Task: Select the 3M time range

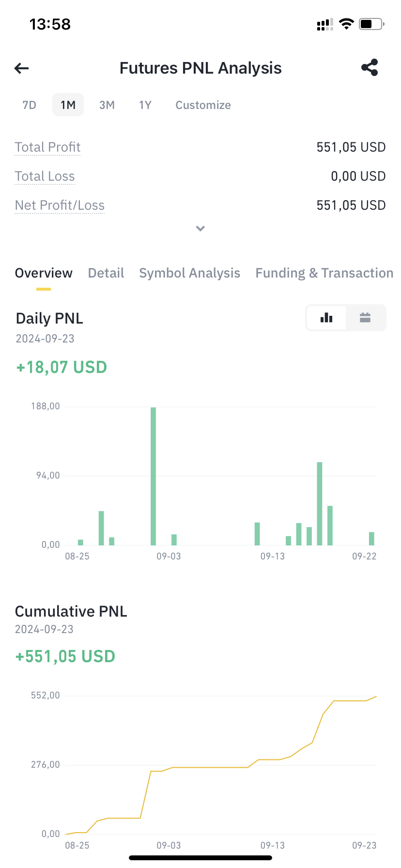Action: 107,105
